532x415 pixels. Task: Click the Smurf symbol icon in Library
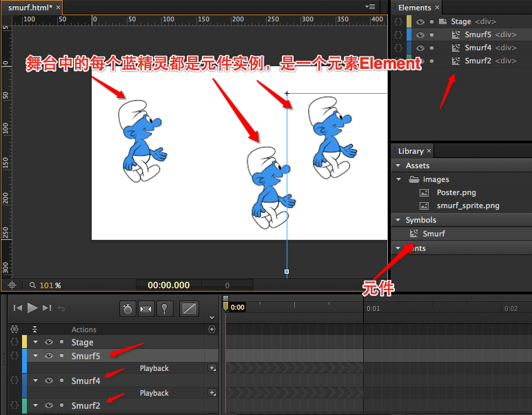[x=413, y=234]
